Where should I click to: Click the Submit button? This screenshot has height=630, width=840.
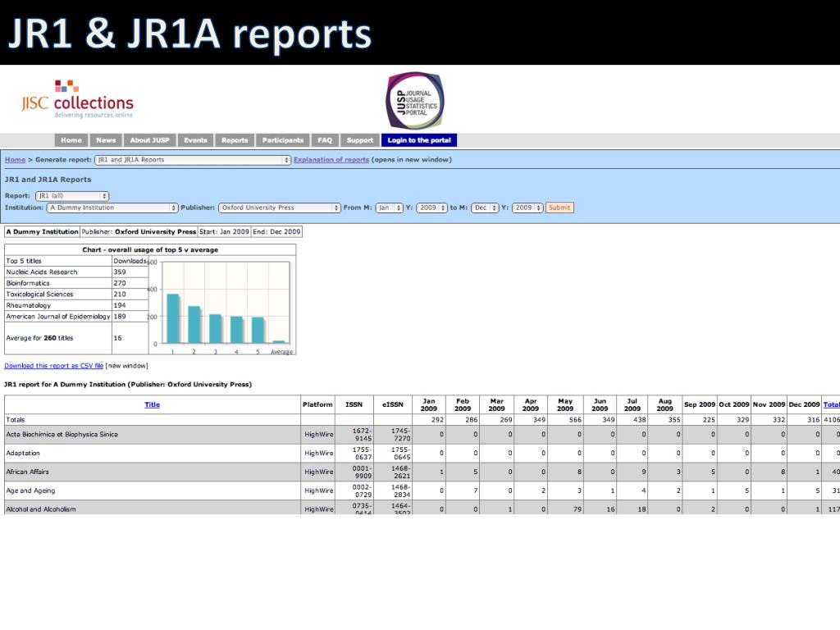pyautogui.click(x=559, y=208)
